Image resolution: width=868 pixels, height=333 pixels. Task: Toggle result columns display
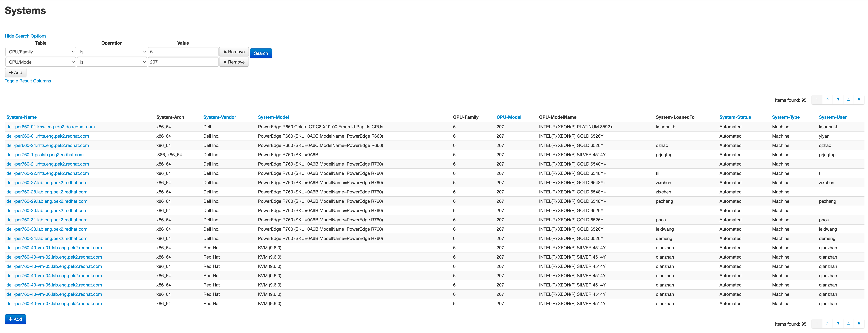28,81
